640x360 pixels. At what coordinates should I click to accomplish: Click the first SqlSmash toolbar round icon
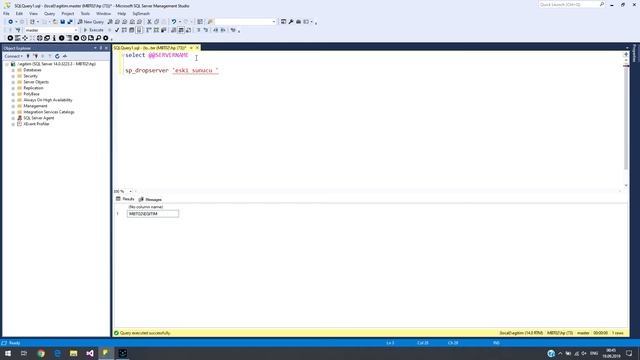[10, 38]
